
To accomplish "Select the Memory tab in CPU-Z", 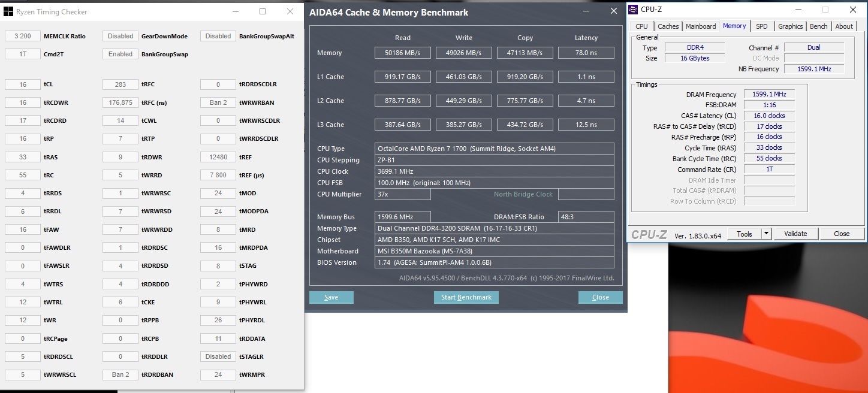I will (734, 26).
